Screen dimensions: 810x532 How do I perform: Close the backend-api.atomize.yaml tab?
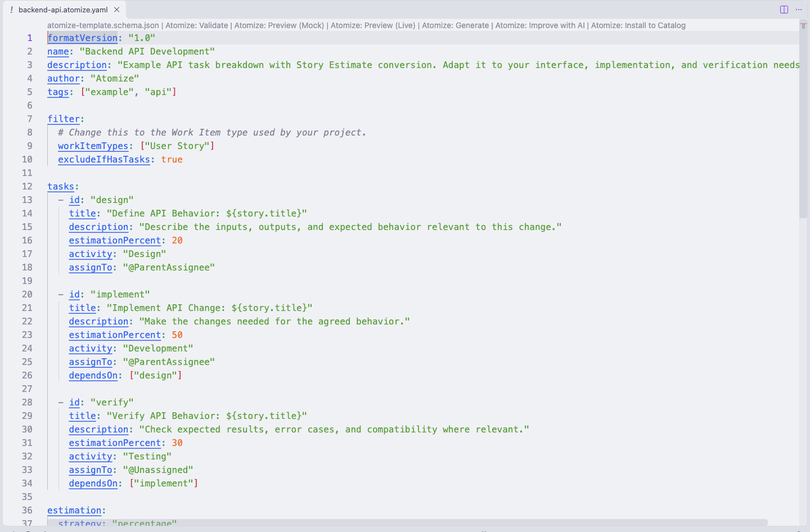tap(116, 10)
